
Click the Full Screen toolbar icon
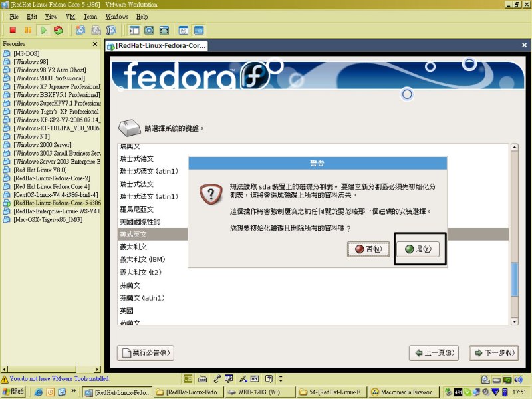click(x=149, y=30)
